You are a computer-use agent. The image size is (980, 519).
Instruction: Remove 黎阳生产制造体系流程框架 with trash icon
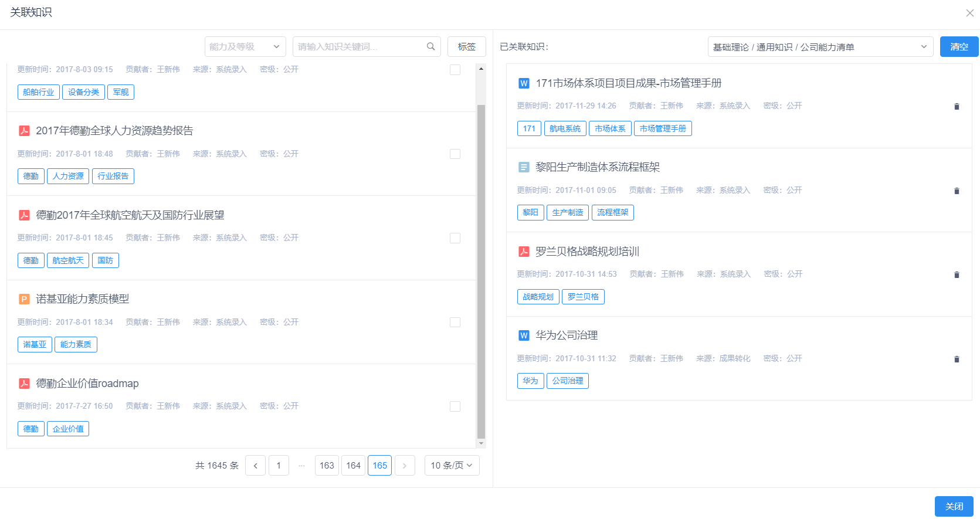(957, 191)
